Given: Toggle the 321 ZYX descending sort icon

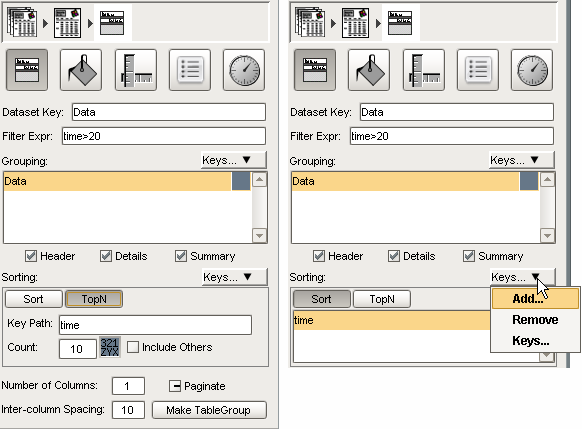Looking at the screenshot, I should click(109, 347).
